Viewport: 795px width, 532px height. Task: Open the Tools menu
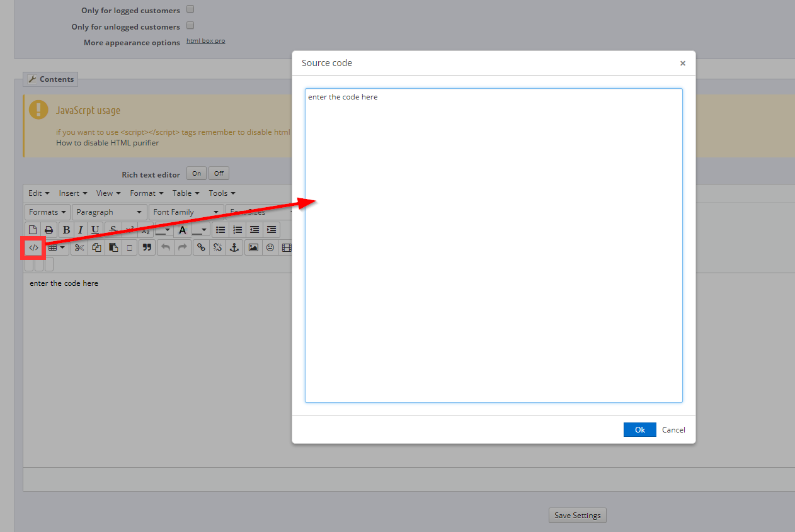222,193
